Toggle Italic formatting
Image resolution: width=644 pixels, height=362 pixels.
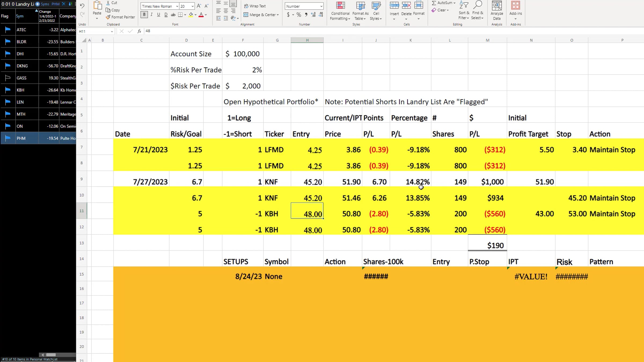pos(152,15)
